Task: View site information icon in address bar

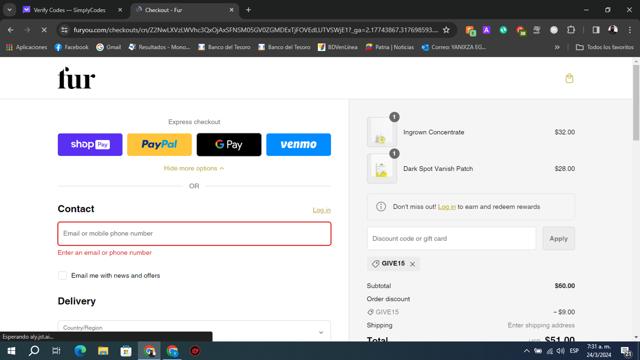Action: [x=64, y=30]
